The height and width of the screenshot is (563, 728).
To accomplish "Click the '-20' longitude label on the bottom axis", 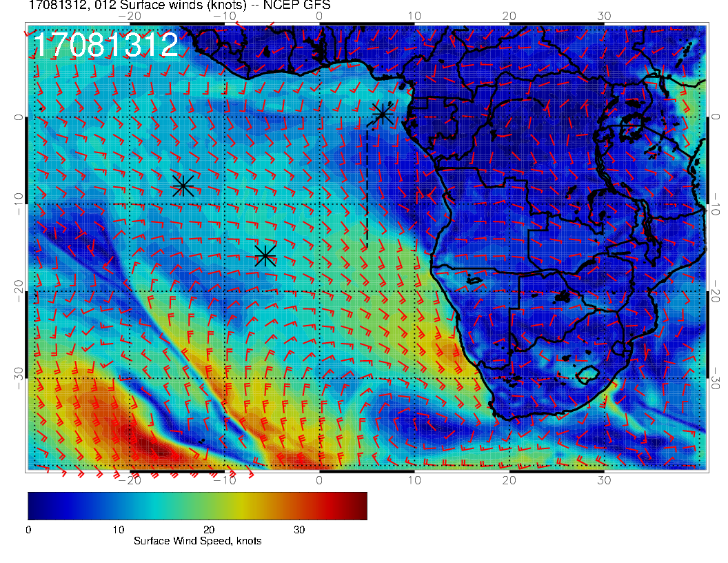I will [x=130, y=480].
